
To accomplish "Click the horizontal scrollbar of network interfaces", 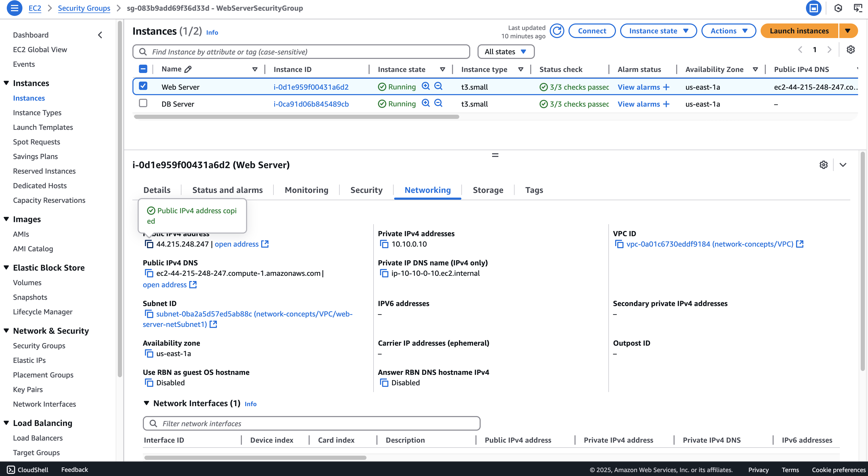I will click(x=255, y=457).
